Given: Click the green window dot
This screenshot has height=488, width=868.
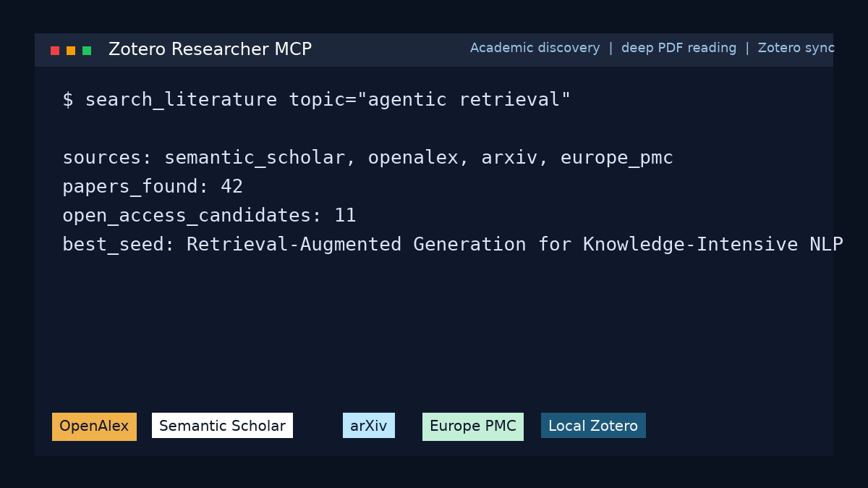Looking at the screenshot, I should click(87, 51).
